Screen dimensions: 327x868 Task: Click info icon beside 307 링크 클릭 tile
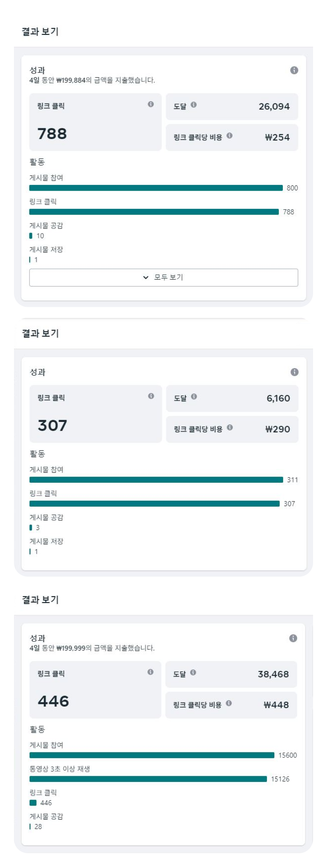point(151,396)
